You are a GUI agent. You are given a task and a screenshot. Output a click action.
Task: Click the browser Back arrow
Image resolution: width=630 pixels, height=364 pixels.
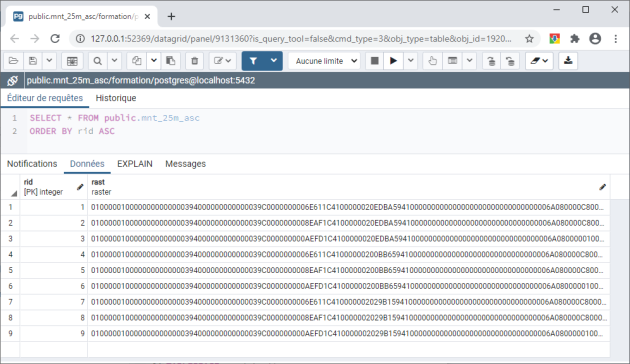click(14, 39)
